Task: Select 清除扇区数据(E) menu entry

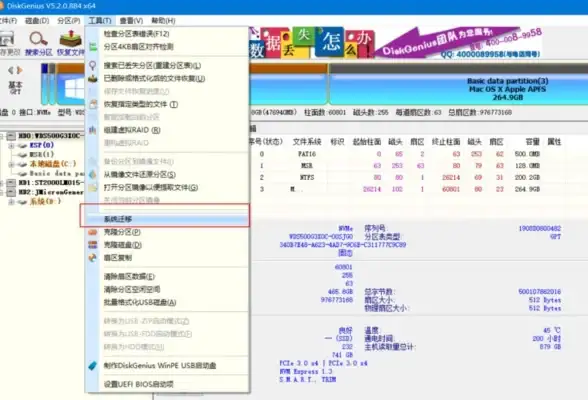Action: [167, 277]
